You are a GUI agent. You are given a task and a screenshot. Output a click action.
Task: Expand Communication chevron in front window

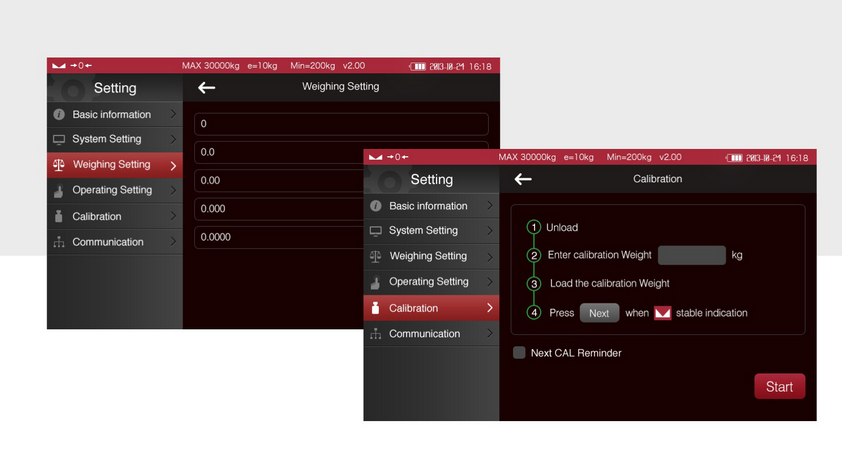pyautogui.click(x=489, y=334)
